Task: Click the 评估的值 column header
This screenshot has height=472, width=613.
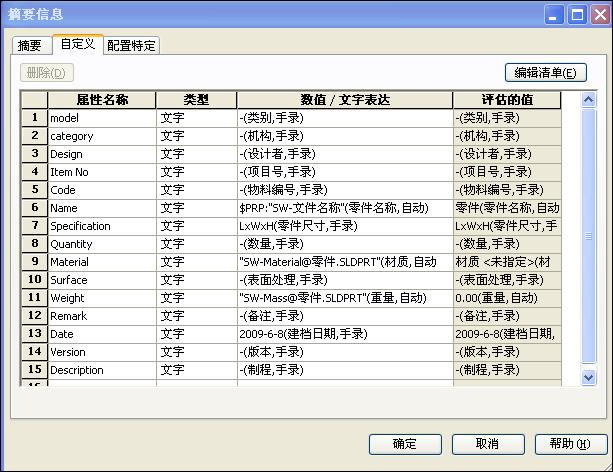Action: pyautogui.click(x=507, y=100)
